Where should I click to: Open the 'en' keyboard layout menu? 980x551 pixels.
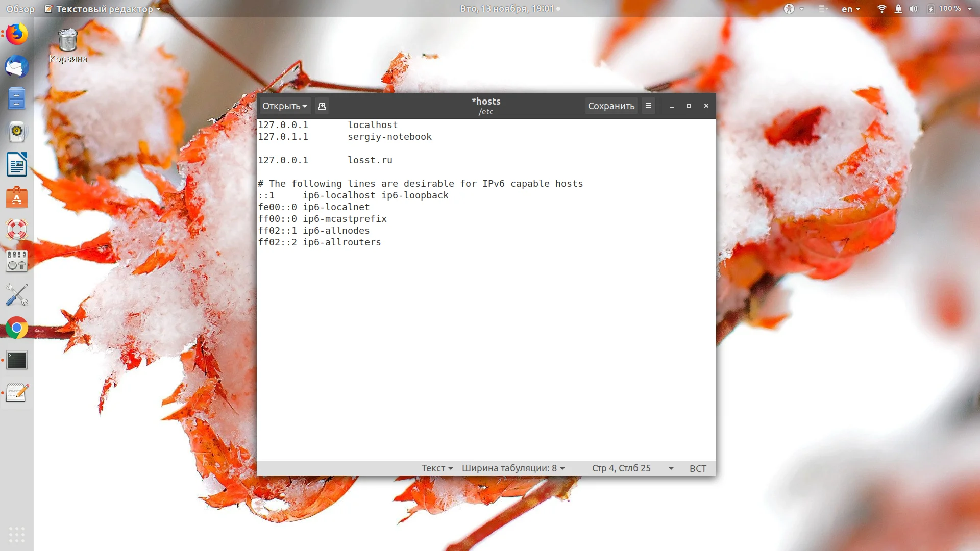(x=850, y=9)
